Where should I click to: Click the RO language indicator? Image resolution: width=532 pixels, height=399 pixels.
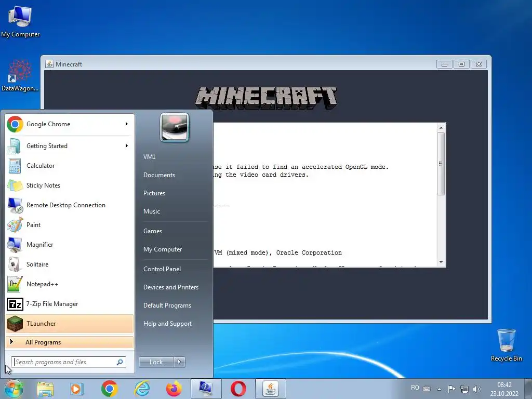point(415,388)
